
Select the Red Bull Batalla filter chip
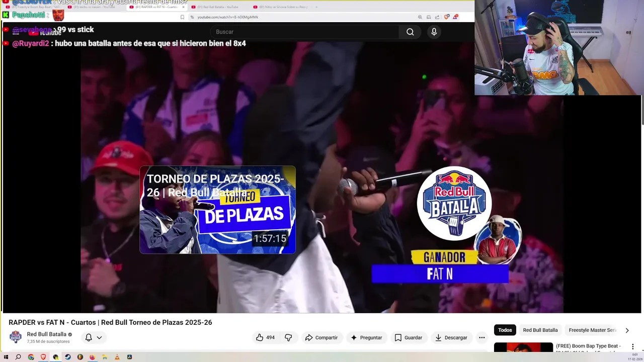click(540, 330)
